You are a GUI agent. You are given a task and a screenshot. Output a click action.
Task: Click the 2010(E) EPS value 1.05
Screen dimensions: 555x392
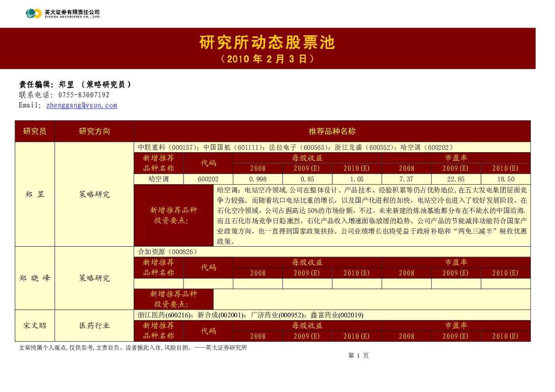coord(357,179)
